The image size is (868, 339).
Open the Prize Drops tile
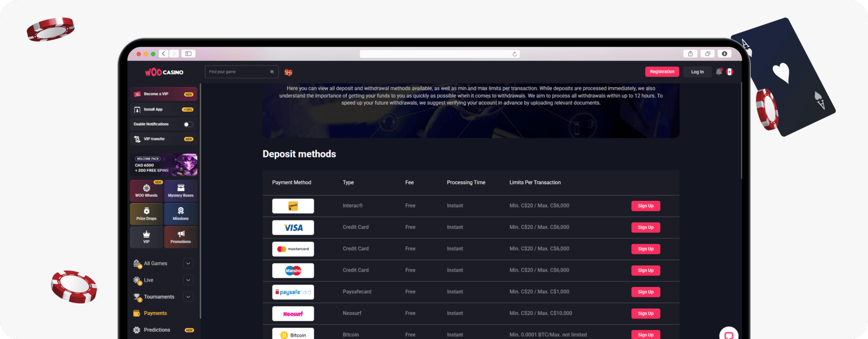pyautogui.click(x=147, y=213)
